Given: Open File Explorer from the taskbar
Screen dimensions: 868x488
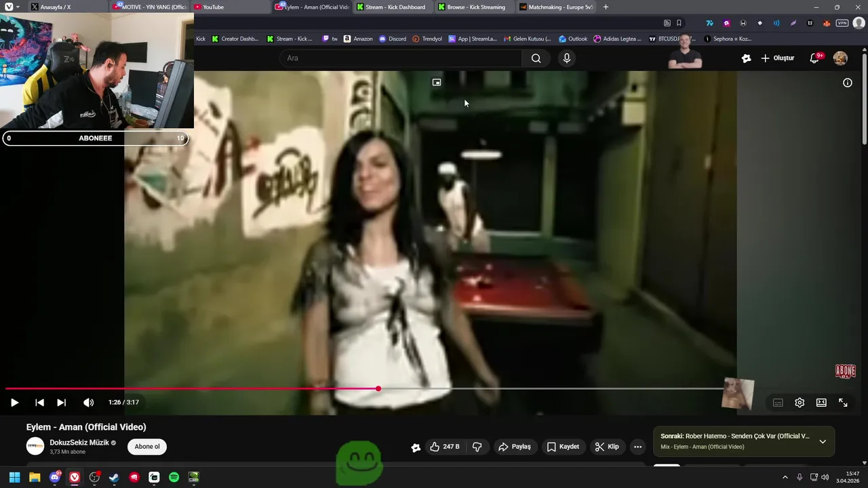Looking at the screenshot, I should (35, 477).
